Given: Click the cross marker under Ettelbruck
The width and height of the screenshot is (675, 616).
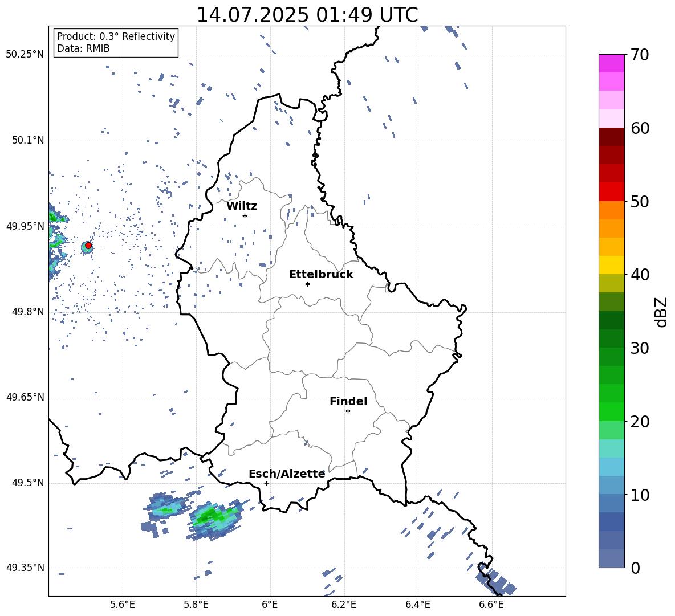Looking at the screenshot, I should (x=307, y=284).
